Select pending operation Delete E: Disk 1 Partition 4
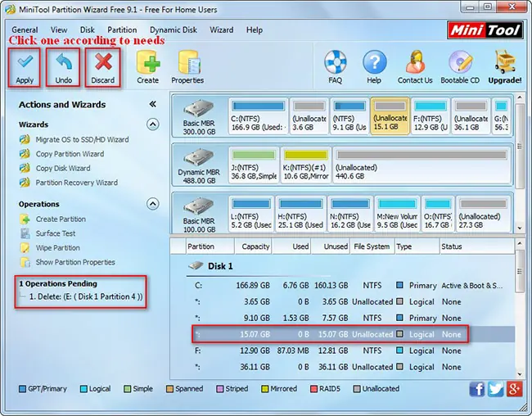The height and width of the screenshot is (416, 532). [86, 296]
